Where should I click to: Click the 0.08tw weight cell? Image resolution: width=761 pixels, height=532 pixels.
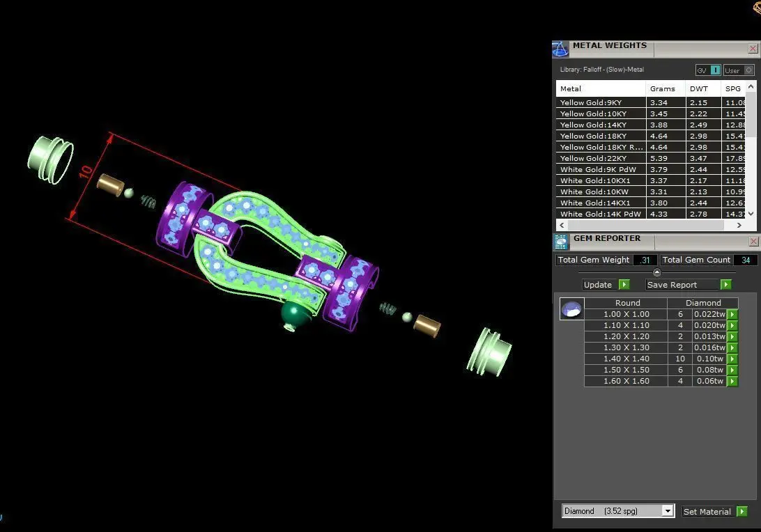click(709, 370)
